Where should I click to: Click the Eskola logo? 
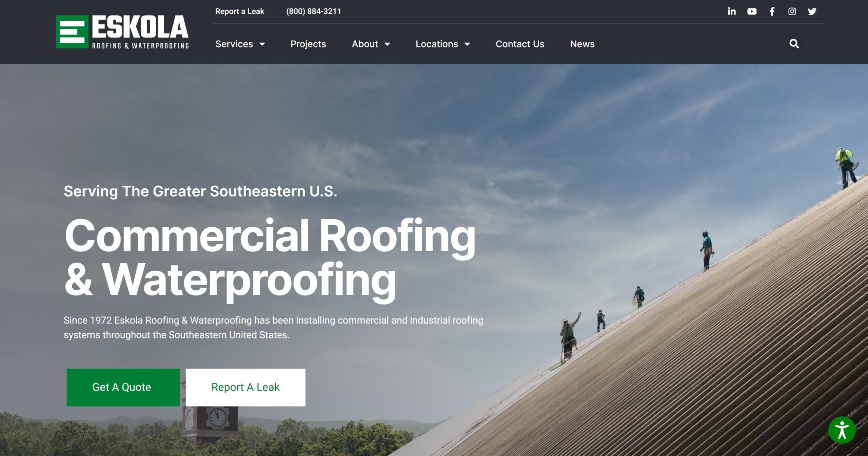(x=122, y=32)
